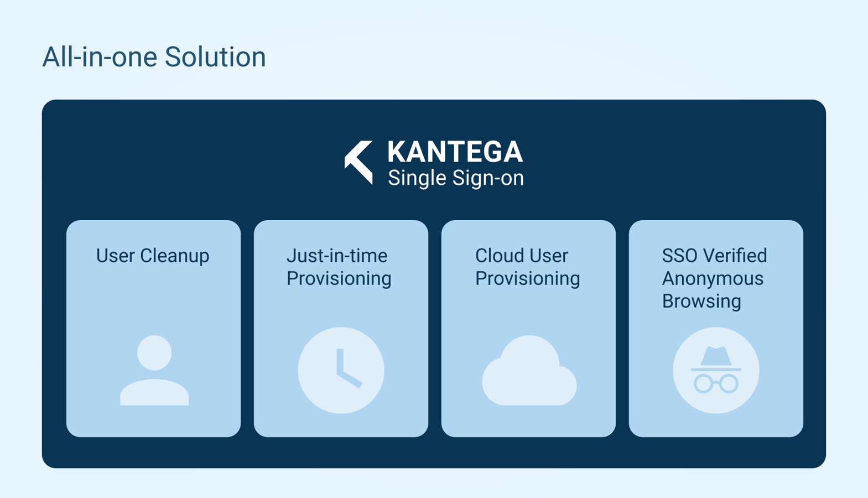Viewport: 868px width, 498px height.
Task: Click the KANTEGA brand name text
Action: click(x=455, y=152)
